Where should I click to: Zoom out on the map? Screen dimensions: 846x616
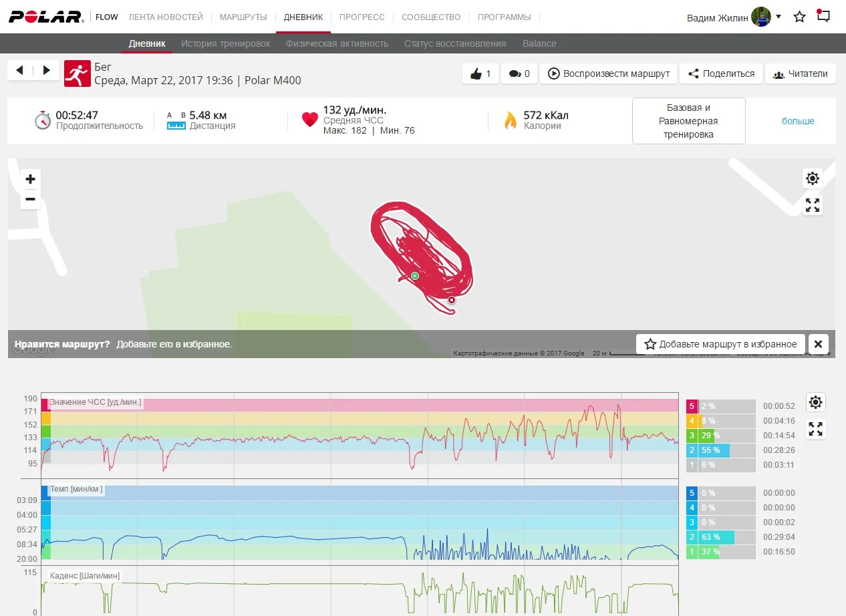[x=30, y=199]
